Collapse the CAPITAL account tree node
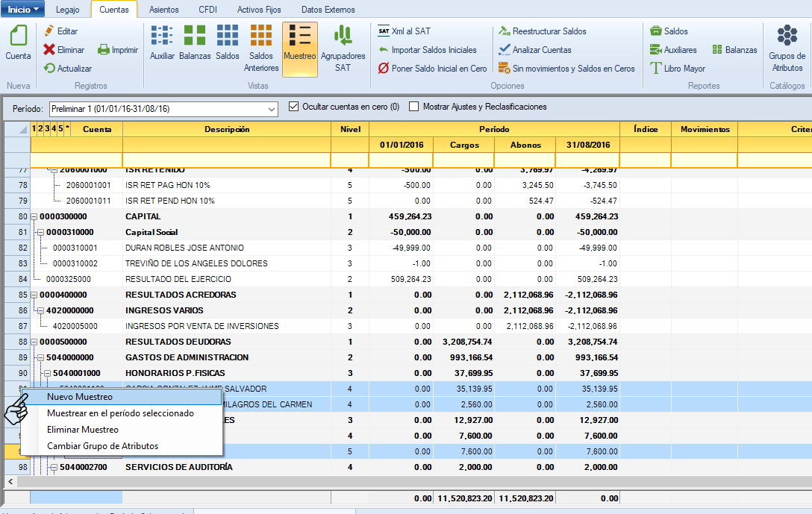 click(x=34, y=216)
